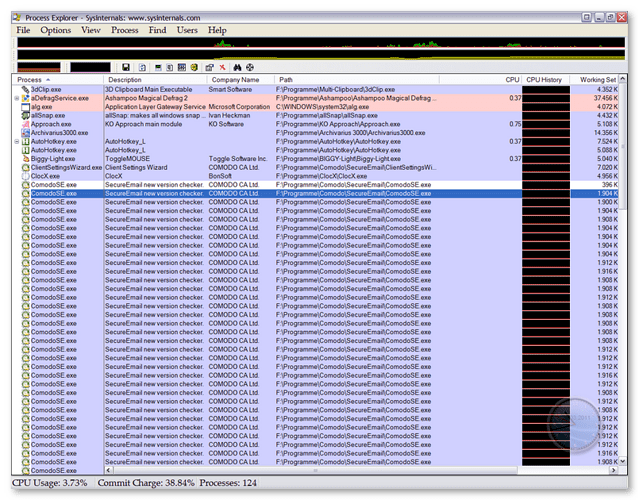Click the Archivarius3000.exe process icon
The height and width of the screenshot is (500, 638).
click(26, 133)
